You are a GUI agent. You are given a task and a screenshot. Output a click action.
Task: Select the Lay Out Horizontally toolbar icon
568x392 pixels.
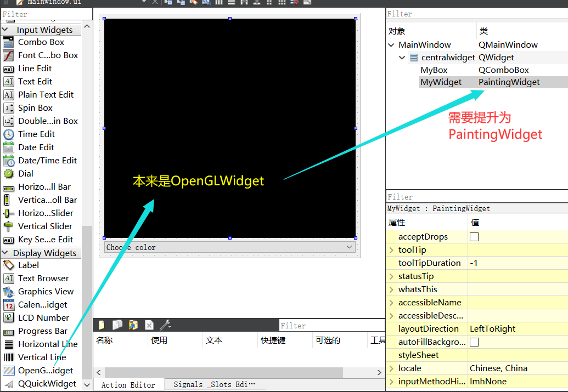coord(220,3)
